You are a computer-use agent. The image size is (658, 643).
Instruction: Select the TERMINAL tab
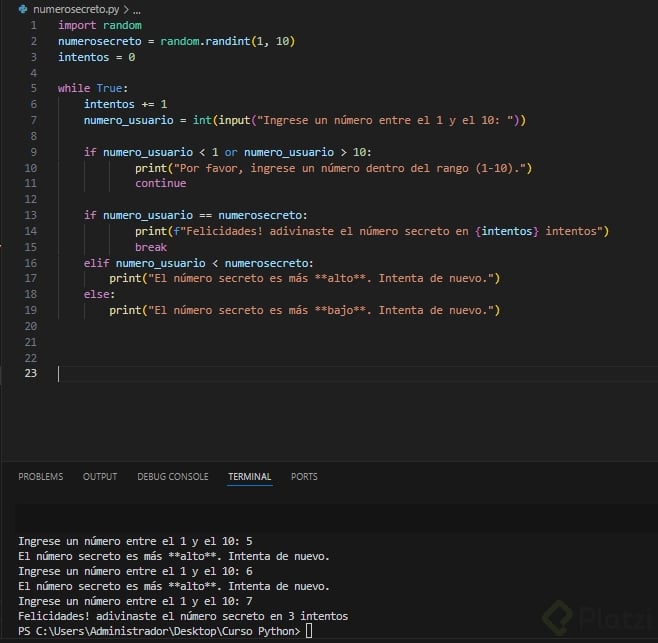250,476
